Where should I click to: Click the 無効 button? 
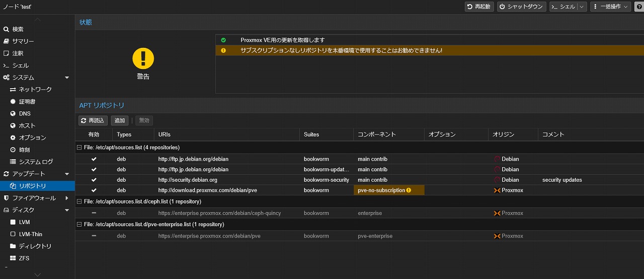tap(144, 120)
